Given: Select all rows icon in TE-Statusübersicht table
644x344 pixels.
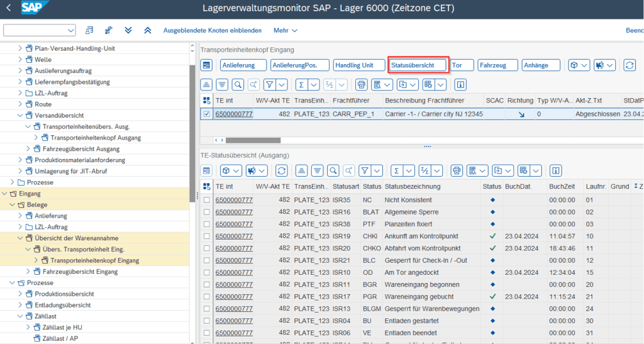Looking at the screenshot, I should pyautogui.click(x=206, y=186).
